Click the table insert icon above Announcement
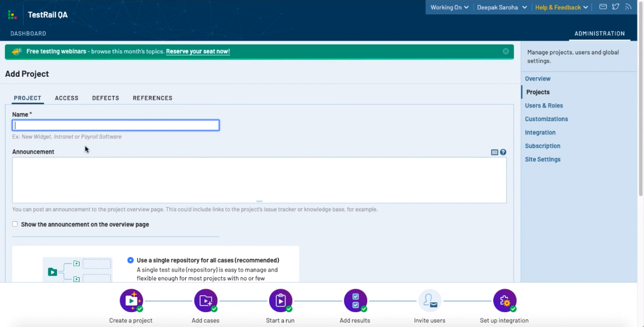644x327 pixels. [494, 152]
